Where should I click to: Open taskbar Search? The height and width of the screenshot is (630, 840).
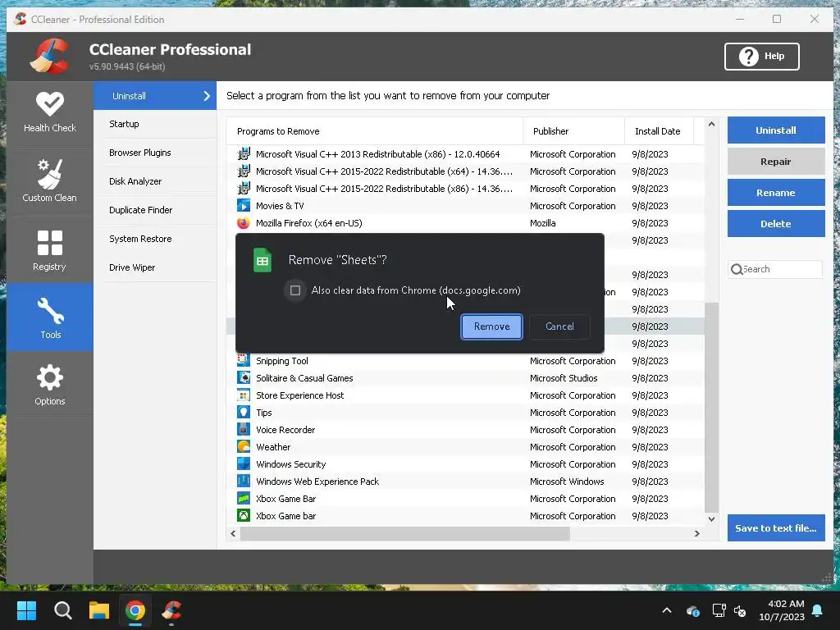(x=62, y=610)
